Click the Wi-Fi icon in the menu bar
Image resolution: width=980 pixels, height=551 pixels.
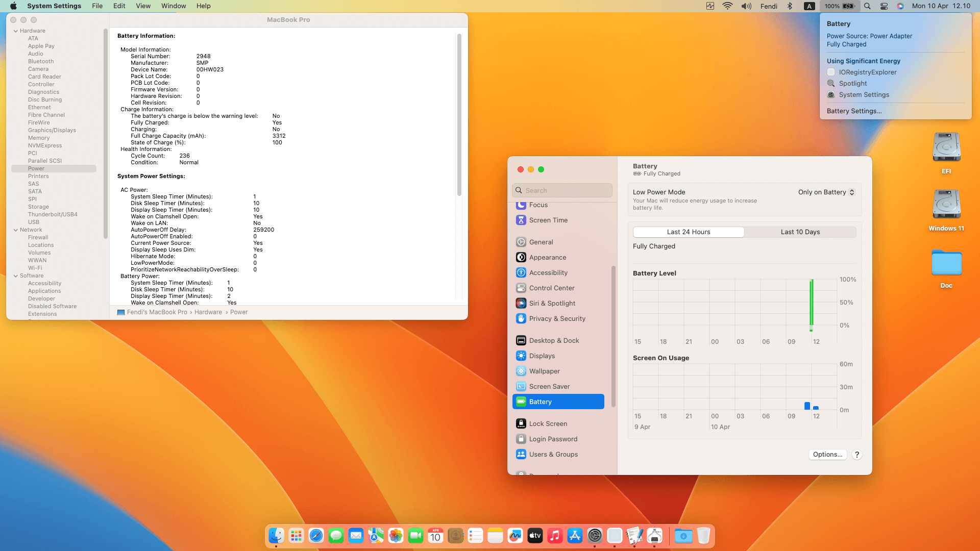point(727,6)
